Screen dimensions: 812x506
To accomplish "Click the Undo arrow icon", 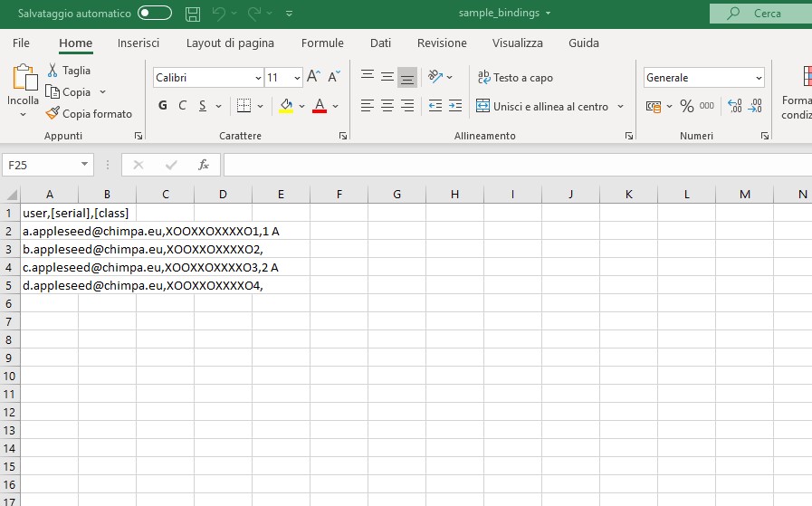I will (219, 14).
